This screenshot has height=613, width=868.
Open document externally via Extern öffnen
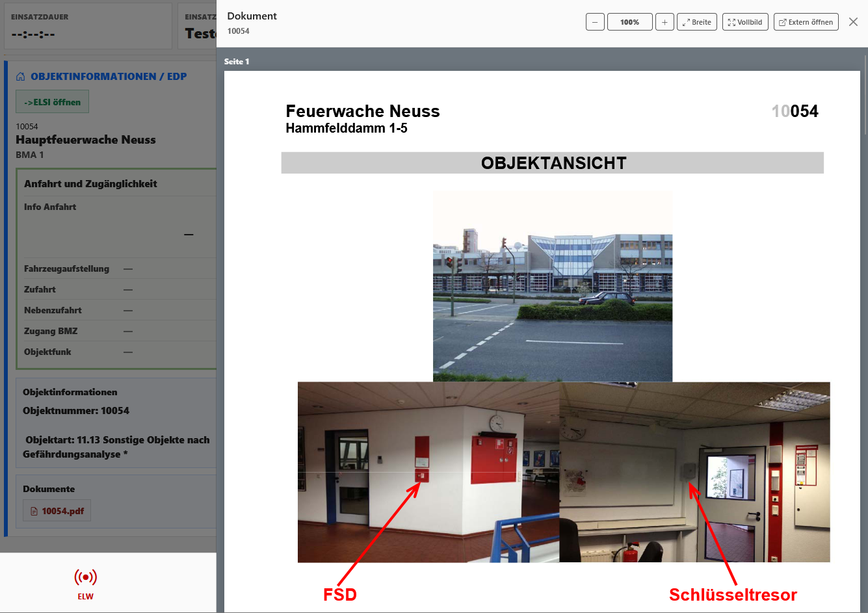pos(806,22)
